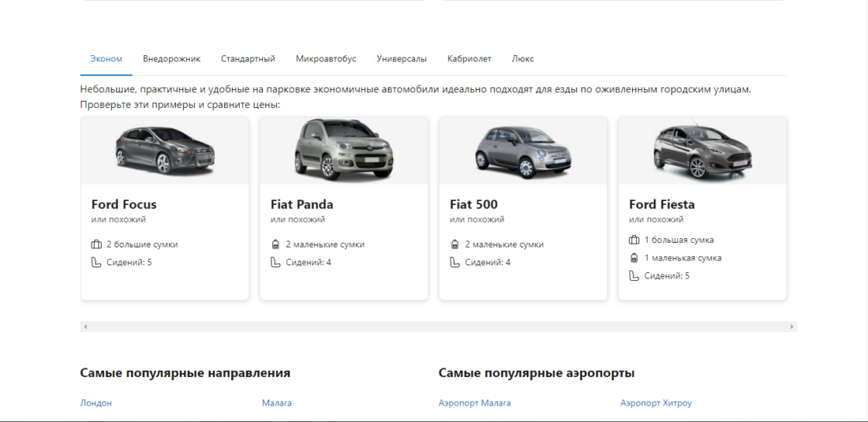
Task: Click the seat icon on Fiat 500 card
Action: coord(455,262)
